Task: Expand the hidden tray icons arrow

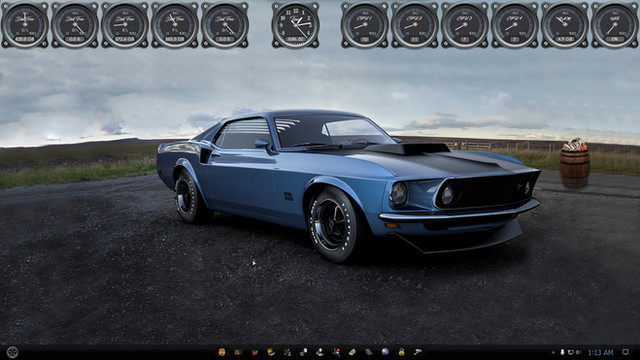Action: point(553,352)
